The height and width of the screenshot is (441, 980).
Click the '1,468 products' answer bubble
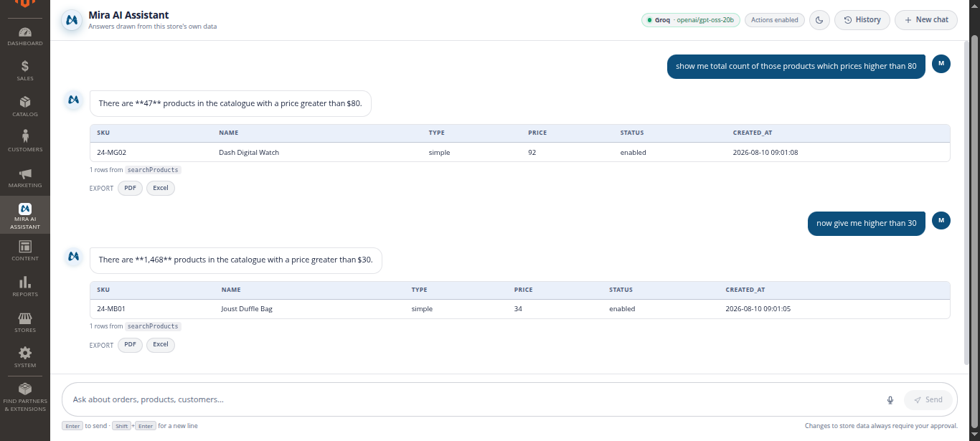(236, 260)
